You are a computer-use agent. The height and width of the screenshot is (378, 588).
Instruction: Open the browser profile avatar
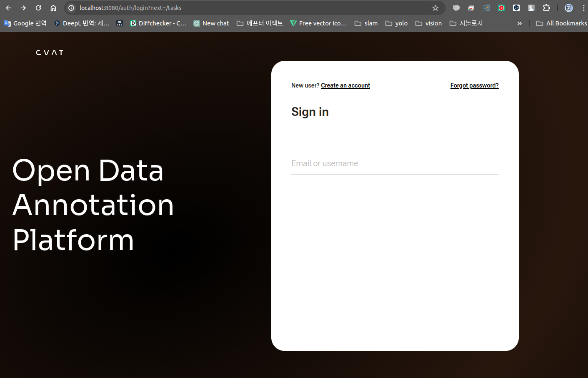[569, 8]
